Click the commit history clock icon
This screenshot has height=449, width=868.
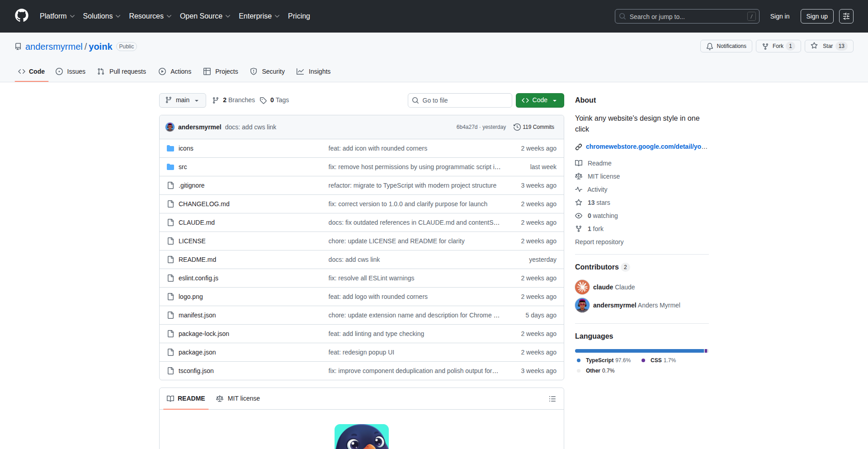click(x=517, y=127)
